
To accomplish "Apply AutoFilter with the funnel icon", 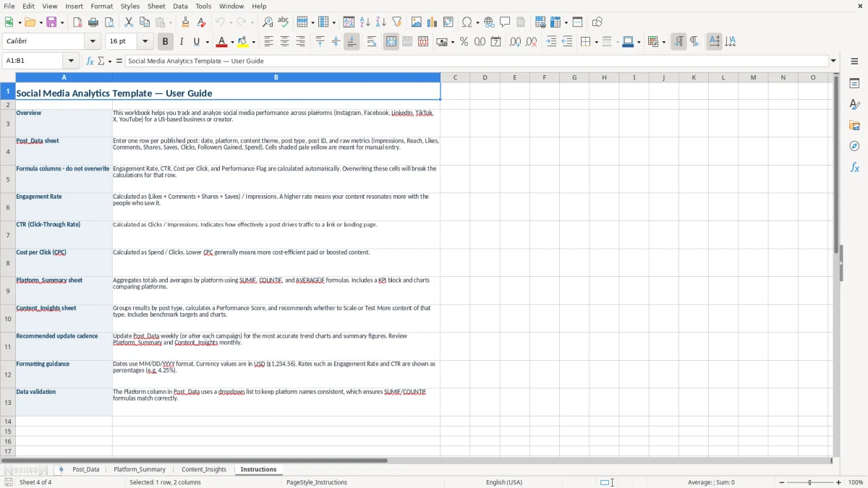I will (397, 22).
